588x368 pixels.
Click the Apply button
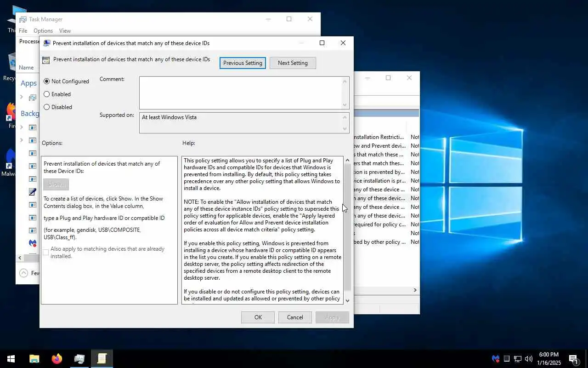coord(332,317)
